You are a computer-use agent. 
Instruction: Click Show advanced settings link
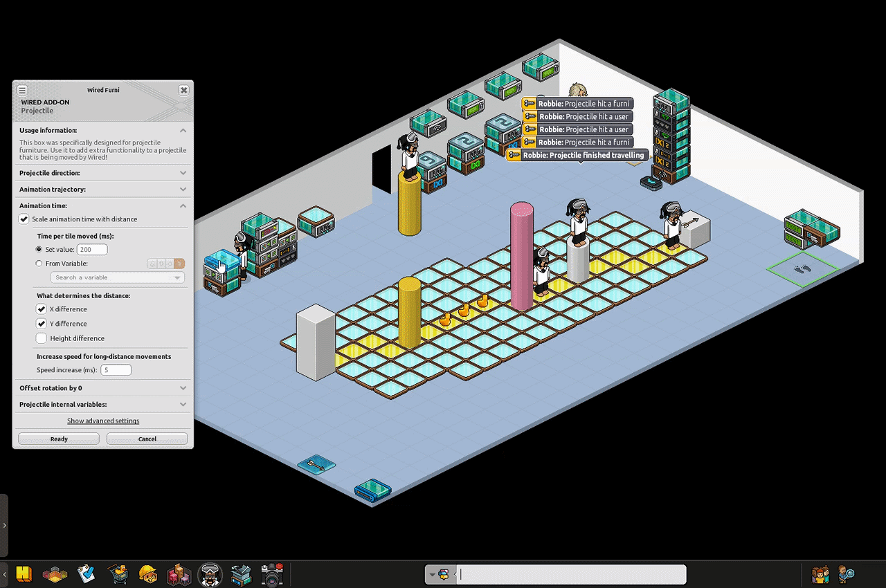103,421
